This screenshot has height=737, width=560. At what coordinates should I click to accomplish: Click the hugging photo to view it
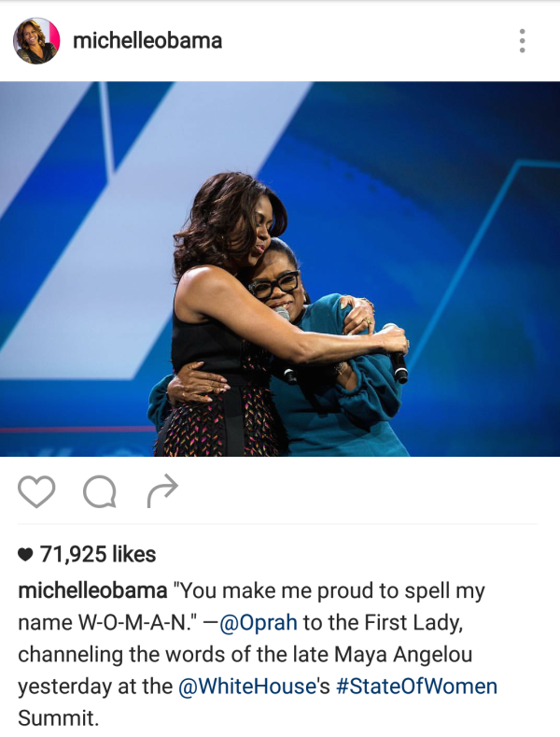tap(280, 269)
